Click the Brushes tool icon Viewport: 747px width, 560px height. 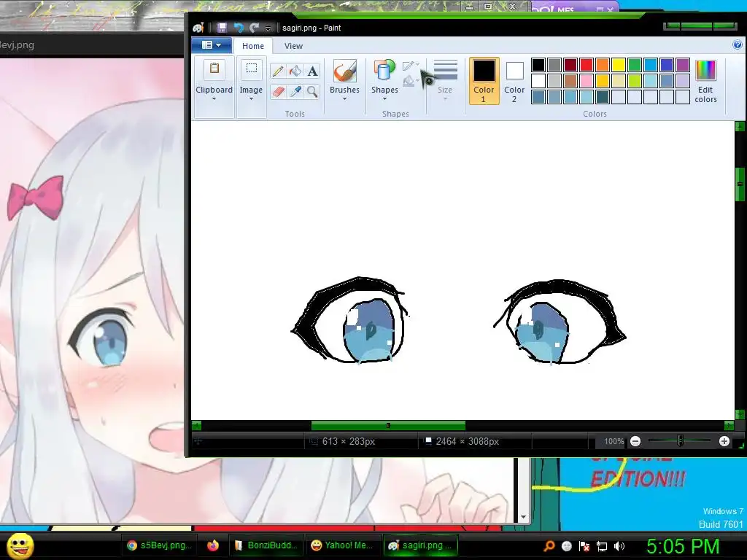tap(344, 71)
